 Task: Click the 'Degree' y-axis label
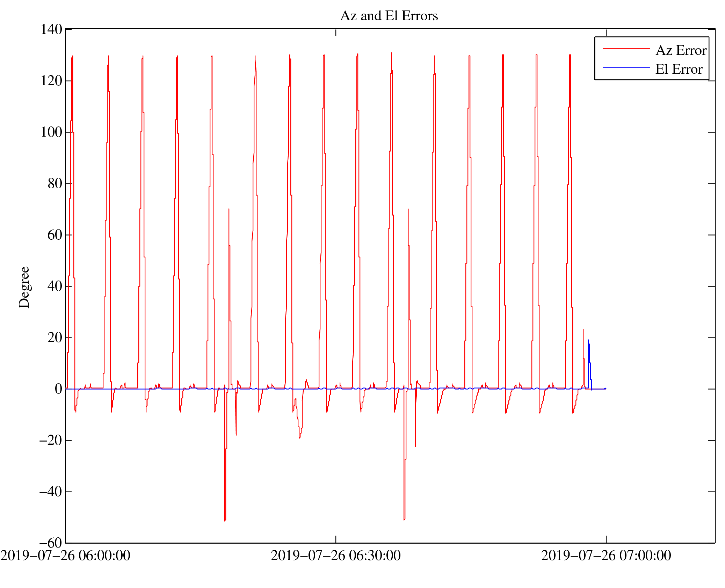click(24, 287)
